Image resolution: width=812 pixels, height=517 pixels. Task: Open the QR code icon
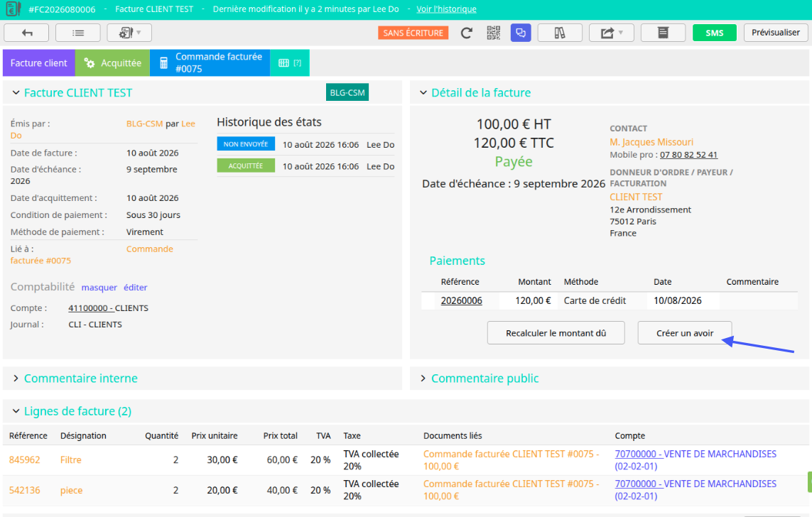click(x=494, y=33)
